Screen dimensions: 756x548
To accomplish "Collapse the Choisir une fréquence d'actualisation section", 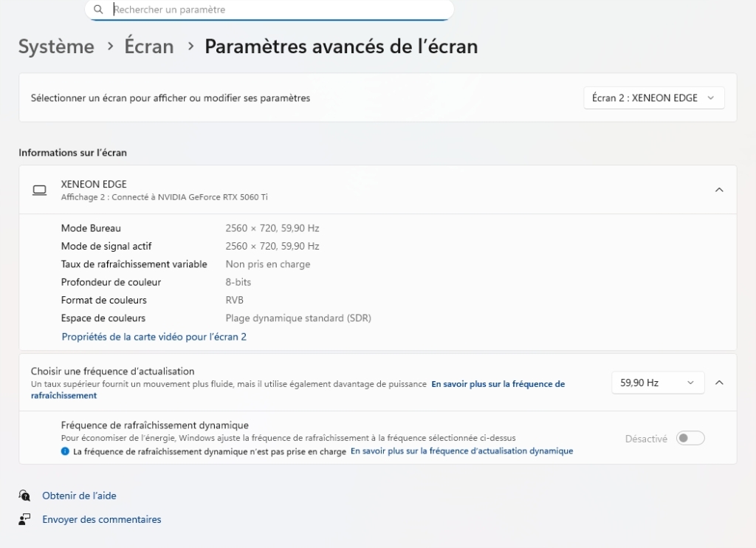I will (719, 383).
